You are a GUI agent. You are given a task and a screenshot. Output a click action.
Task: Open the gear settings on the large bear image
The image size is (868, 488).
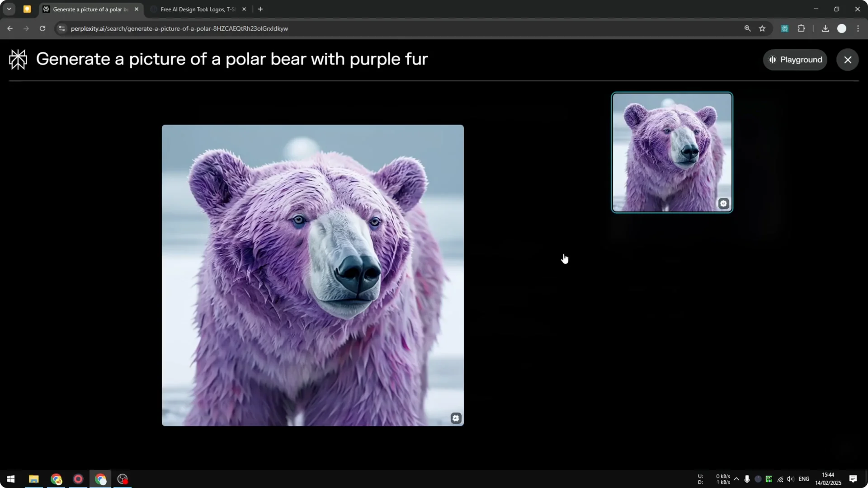(456, 418)
